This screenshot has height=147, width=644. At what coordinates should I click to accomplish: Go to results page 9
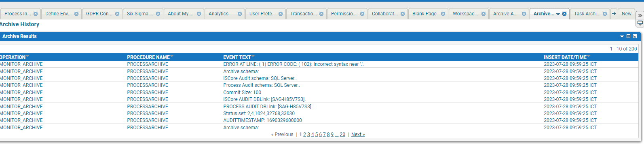coord(332,134)
